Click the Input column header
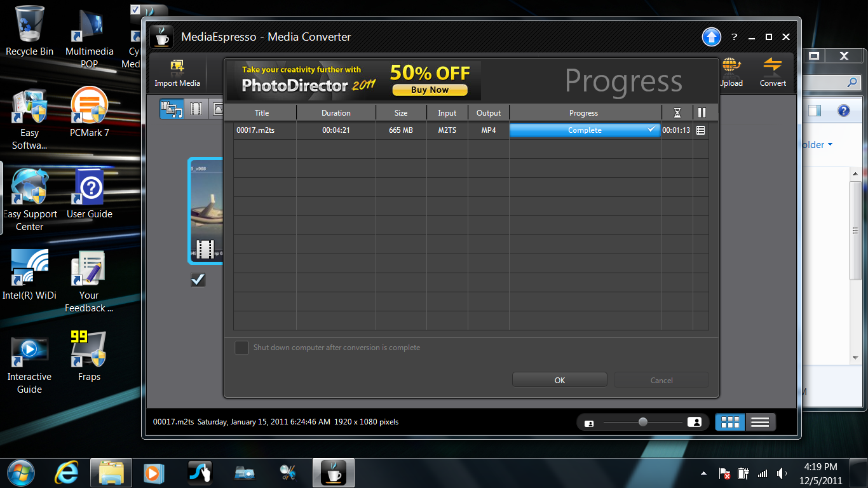The height and width of the screenshot is (488, 868). point(447,113)
